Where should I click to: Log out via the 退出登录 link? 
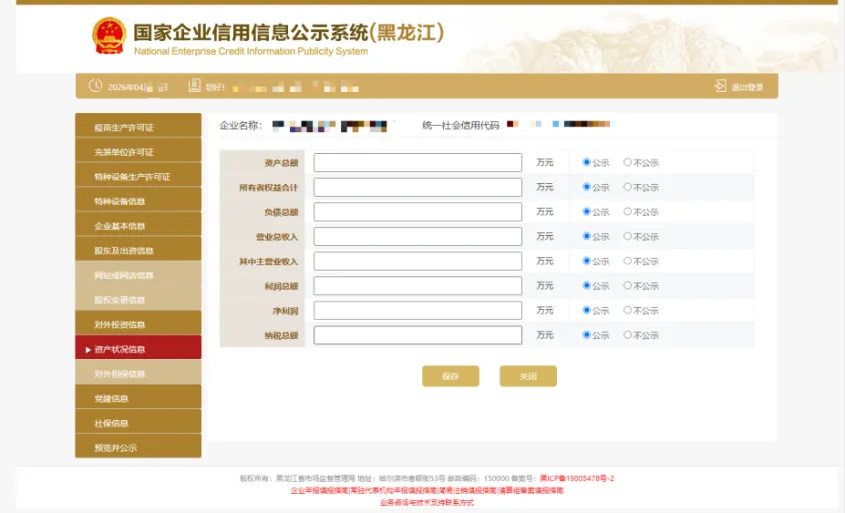747,87
